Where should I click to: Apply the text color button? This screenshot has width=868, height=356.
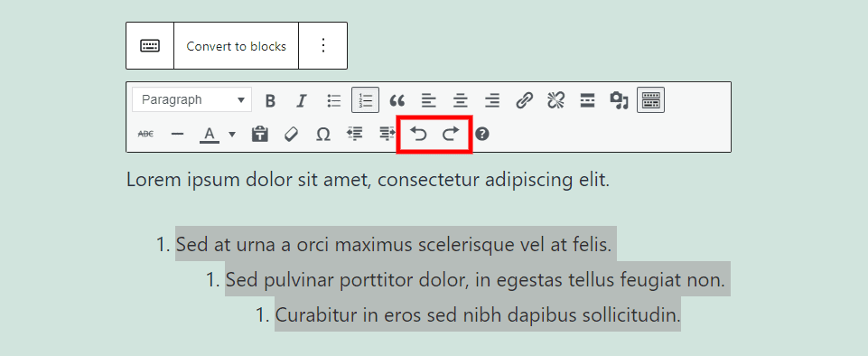(210, 134)
